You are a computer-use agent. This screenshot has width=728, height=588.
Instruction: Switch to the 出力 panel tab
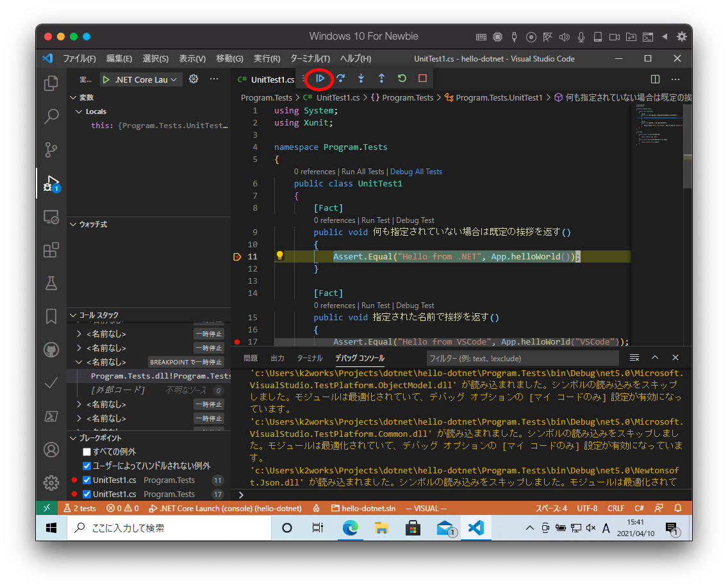tap(277, 358)
